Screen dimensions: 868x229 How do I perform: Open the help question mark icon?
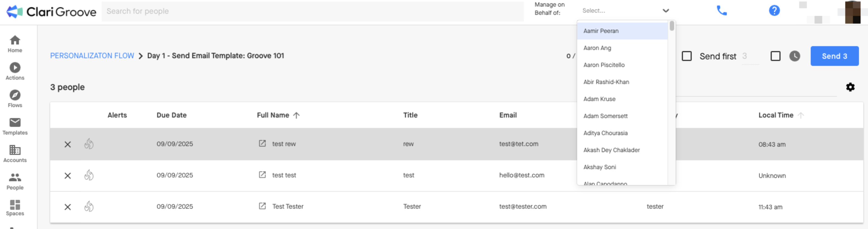click(774, 10)
